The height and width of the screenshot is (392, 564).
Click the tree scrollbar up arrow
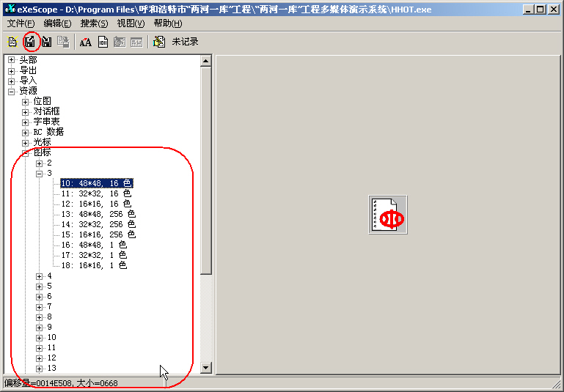[x=206, y=61]
